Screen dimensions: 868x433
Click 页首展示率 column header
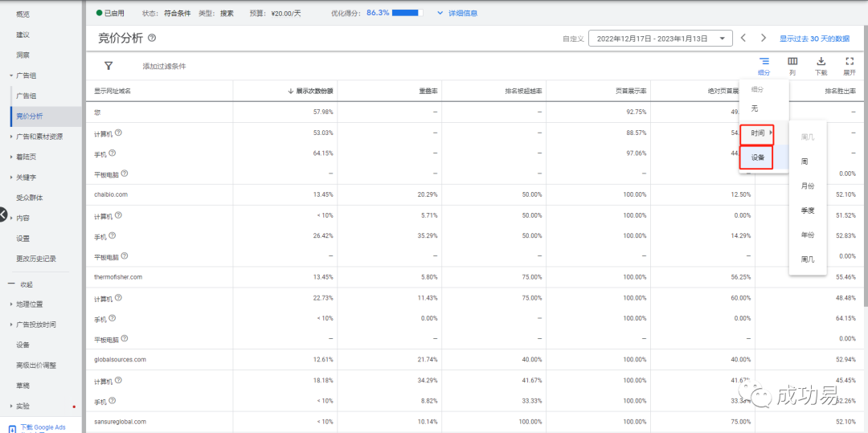coord(631,91)
